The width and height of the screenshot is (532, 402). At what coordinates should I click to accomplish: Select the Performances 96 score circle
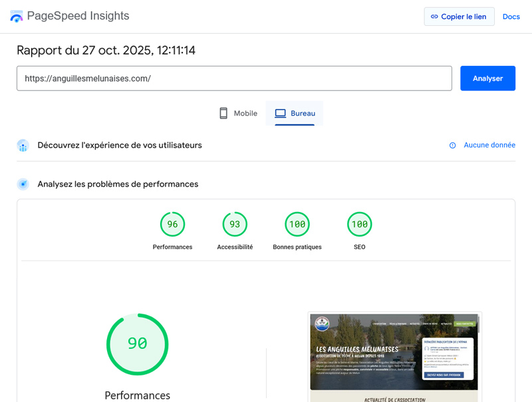[x=172, y=224]
